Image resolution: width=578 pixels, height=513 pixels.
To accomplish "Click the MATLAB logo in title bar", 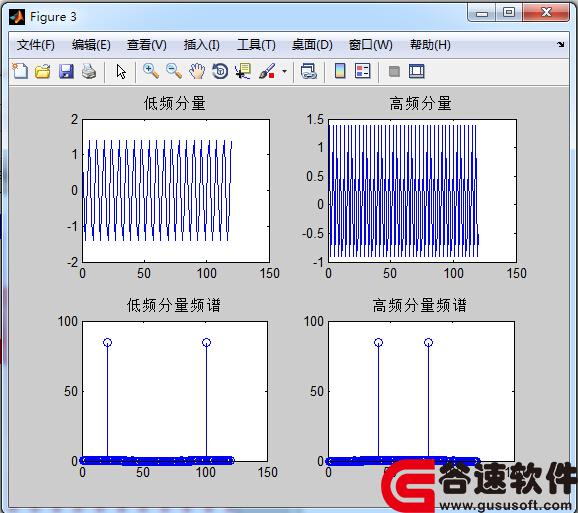I will [x=17, y=17].
